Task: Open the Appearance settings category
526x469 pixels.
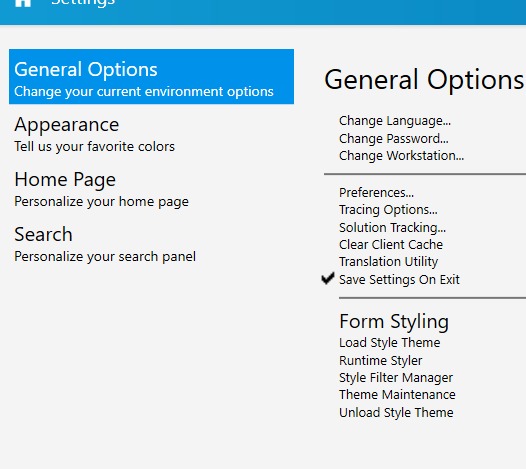Action: pyautogui.click(x=151, y=134)
